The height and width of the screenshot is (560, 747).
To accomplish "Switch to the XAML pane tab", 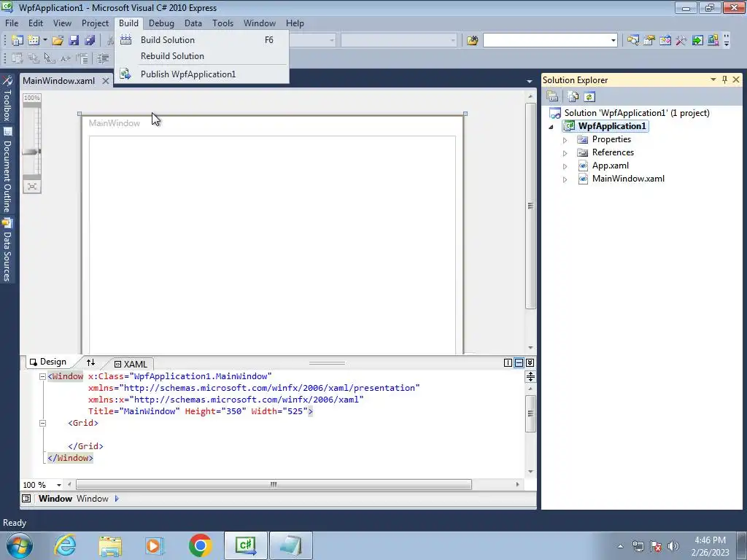I will tap(131, 364).
